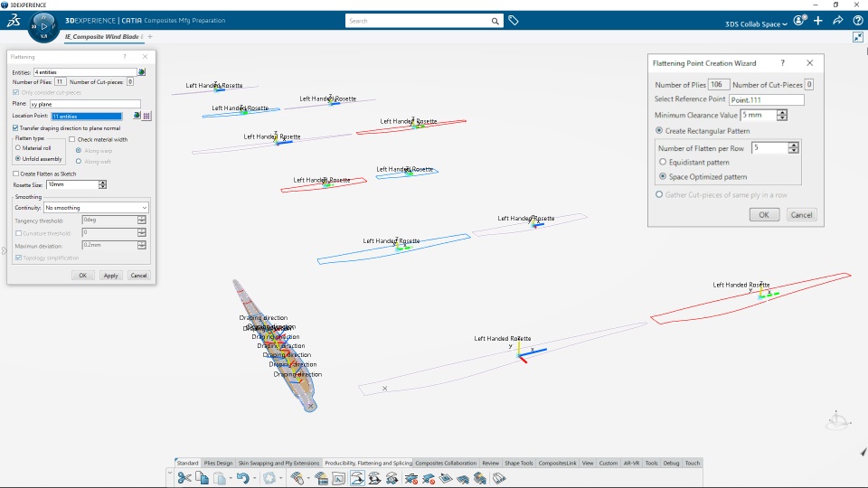Click the globe icon beside Location Point
868x488 pixels.
click(137, 116)
